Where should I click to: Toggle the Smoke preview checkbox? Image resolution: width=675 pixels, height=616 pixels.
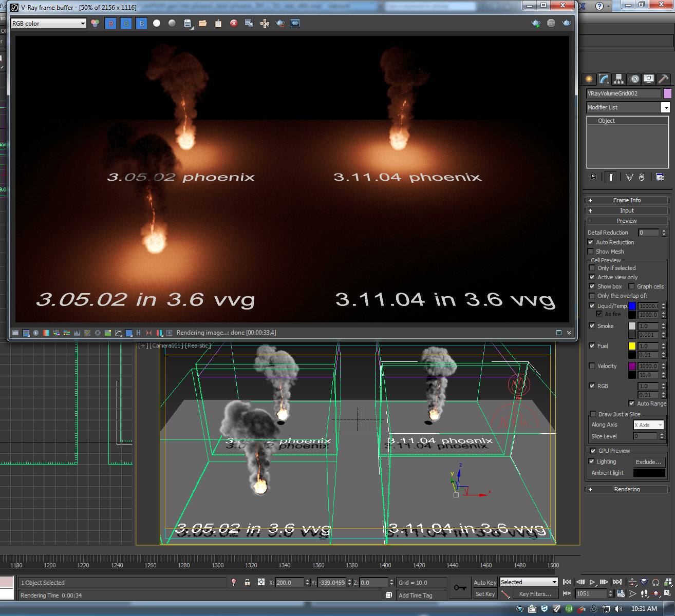592,326
